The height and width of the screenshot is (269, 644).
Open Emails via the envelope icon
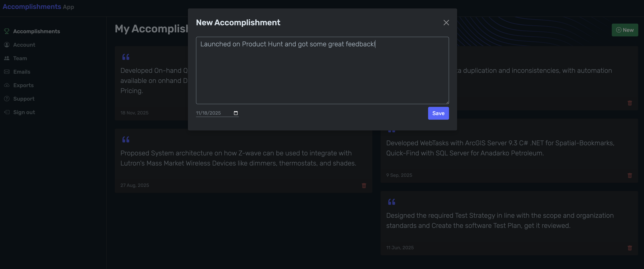7,71
